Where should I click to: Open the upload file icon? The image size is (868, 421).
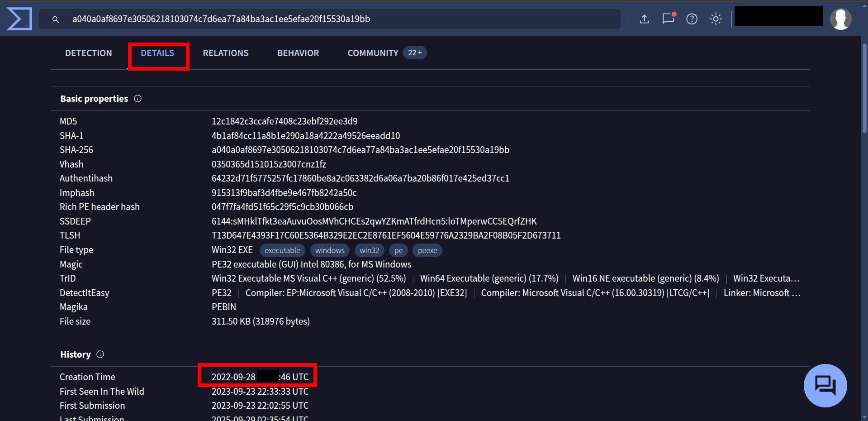(x=645, y=19)
